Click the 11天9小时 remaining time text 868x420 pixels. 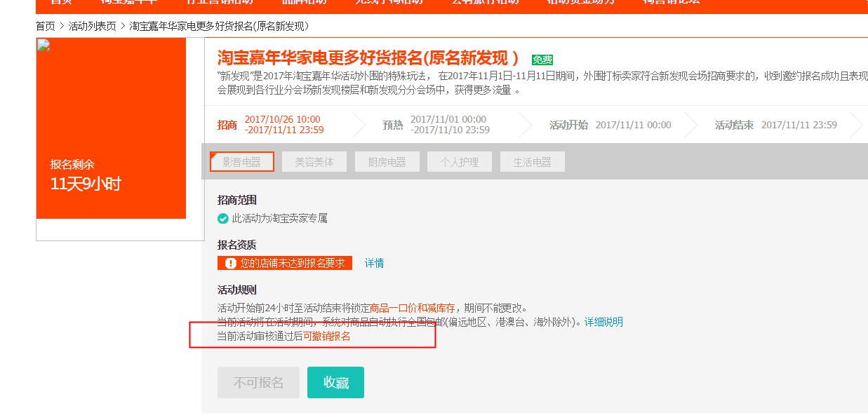86,184
